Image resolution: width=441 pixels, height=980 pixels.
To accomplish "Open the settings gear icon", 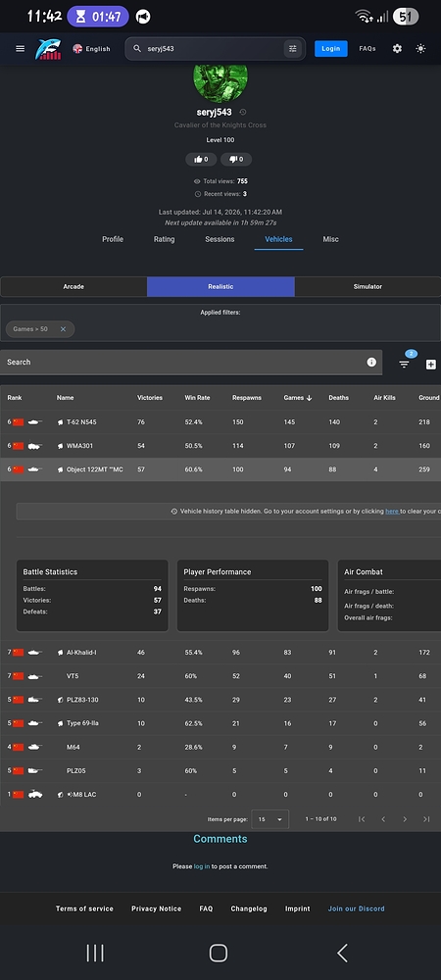I will [397, 49].
